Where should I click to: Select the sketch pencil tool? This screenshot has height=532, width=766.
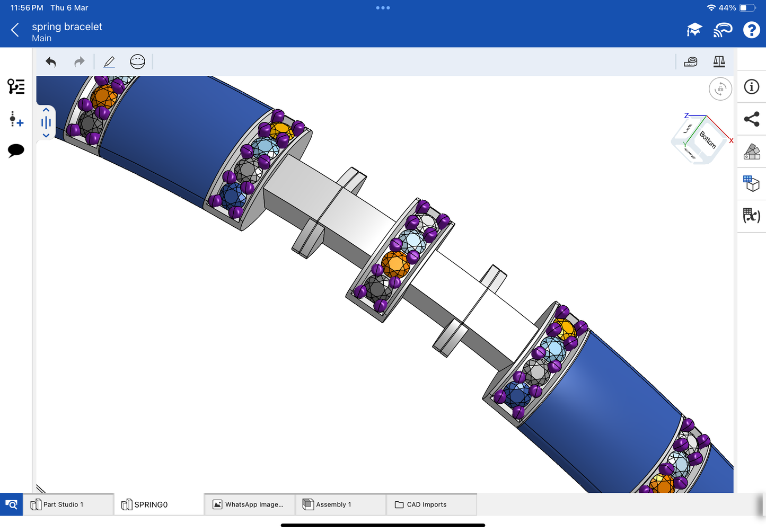coord(109,62)
